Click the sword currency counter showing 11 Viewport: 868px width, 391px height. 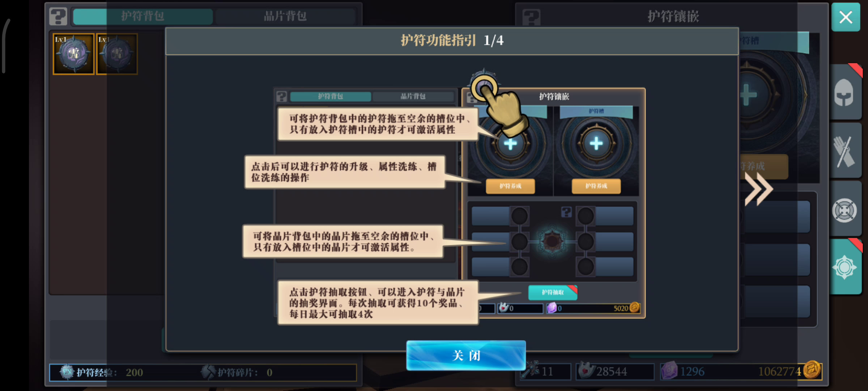[x=545, y=371]
